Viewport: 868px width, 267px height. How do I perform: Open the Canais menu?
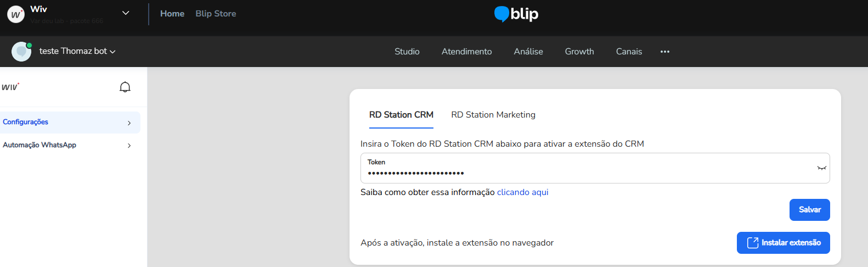629,52
